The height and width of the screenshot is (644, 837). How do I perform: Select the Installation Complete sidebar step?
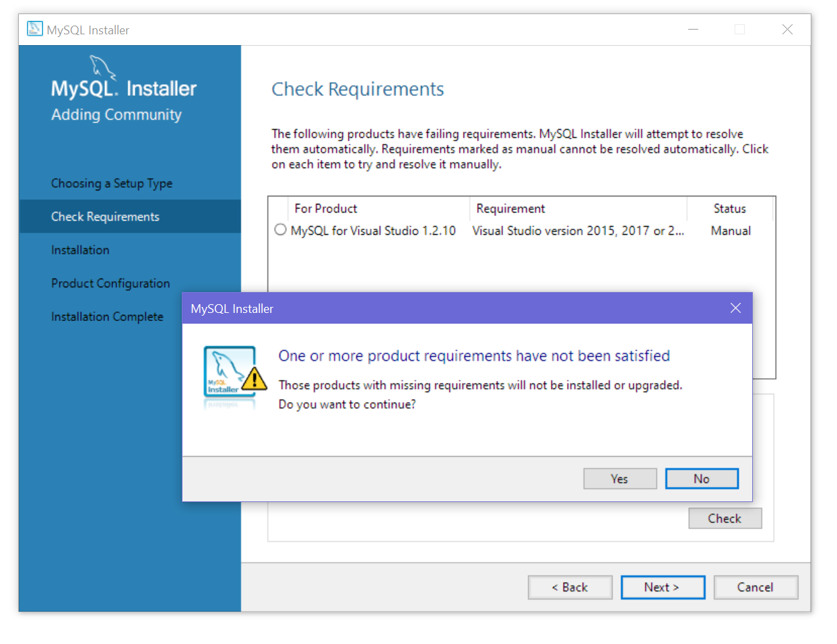click(x=107, y=316)
